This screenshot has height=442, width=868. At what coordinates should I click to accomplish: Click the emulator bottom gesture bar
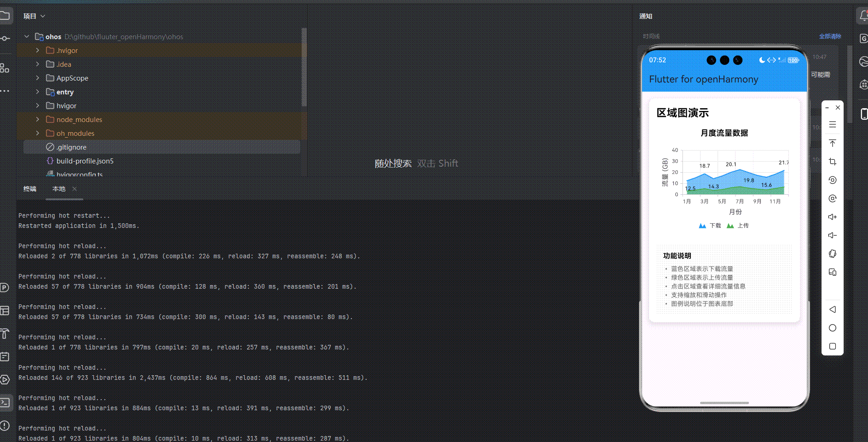pyautogui.click(x=724, y=403)
